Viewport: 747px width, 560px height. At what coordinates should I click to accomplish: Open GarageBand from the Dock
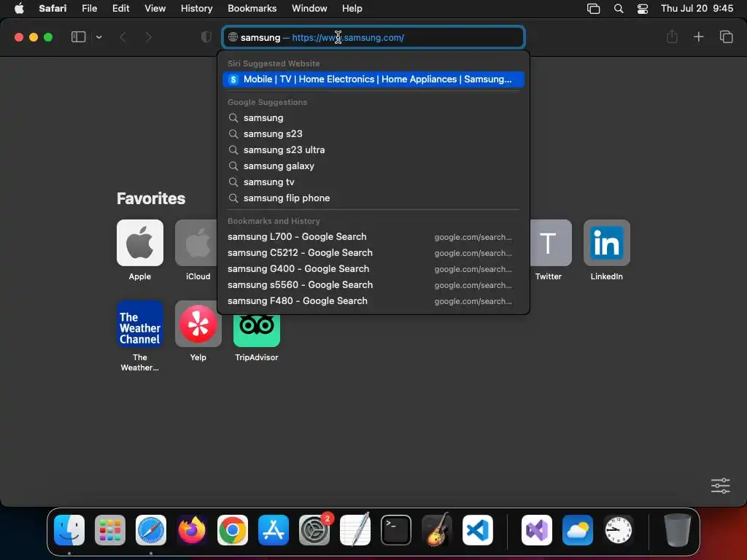(437, 530)
